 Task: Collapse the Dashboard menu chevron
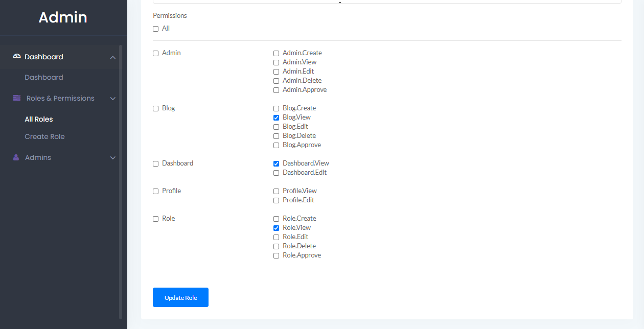point(113,57)
